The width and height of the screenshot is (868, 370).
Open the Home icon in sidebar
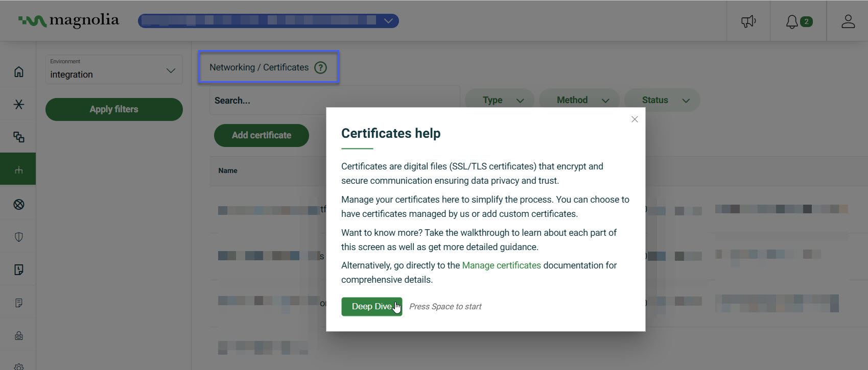19,71
